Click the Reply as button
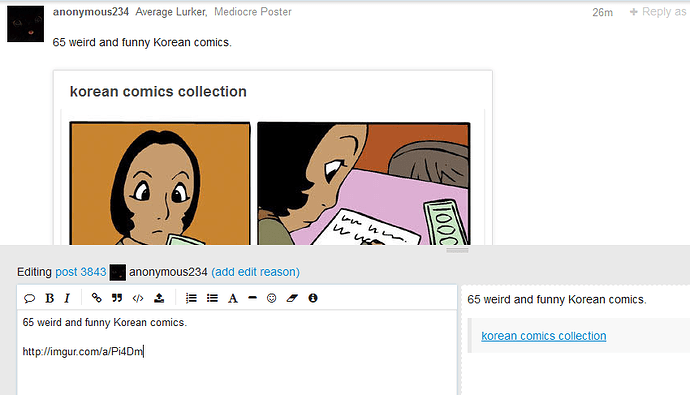Viewport: 690px width, 395px height. click(659, 12)
